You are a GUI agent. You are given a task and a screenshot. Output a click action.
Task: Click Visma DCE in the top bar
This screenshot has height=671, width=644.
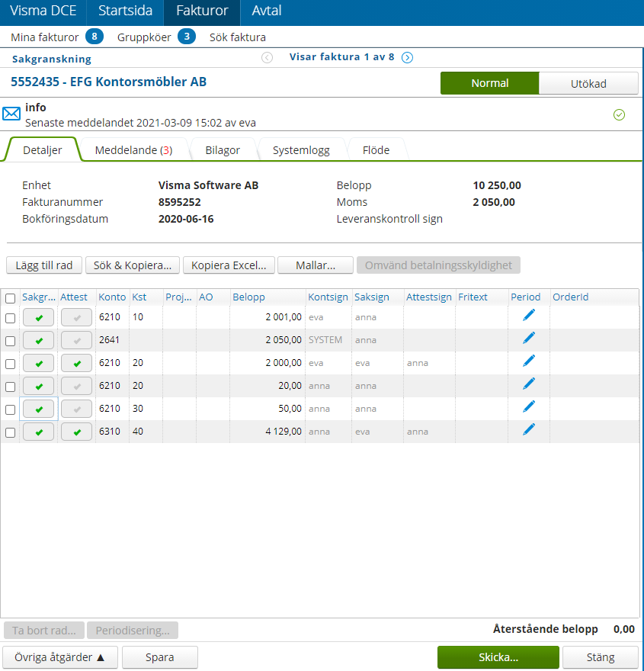43,11
